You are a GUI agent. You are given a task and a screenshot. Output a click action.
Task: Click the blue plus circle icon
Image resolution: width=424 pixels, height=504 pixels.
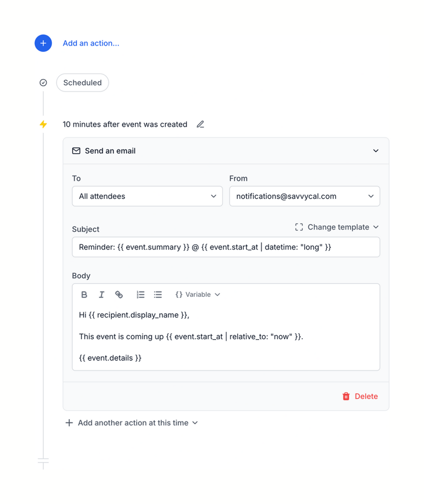click(x=43, y=43)
